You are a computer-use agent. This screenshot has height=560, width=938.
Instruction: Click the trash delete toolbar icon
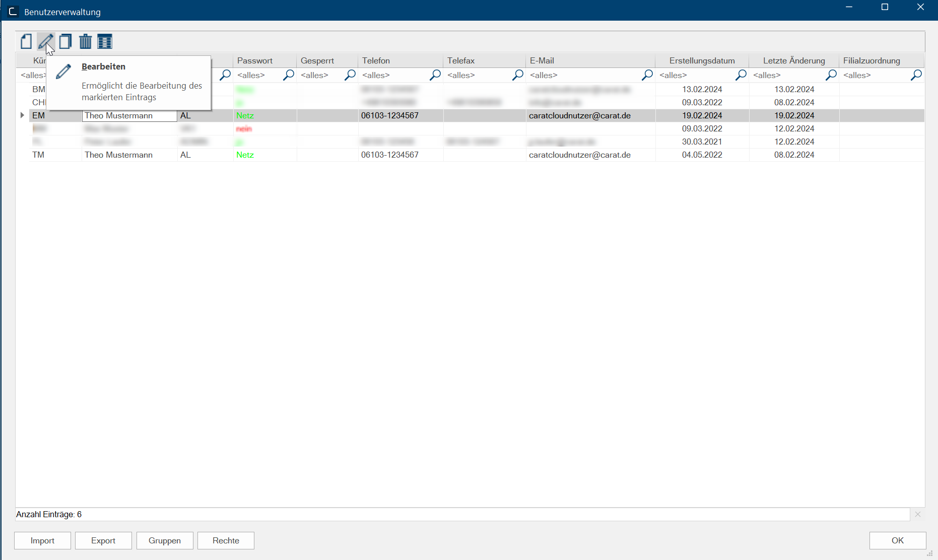pos(85,41)
